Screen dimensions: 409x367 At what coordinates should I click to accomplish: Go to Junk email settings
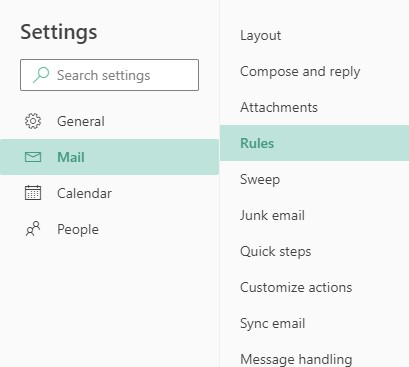(314, 215)
